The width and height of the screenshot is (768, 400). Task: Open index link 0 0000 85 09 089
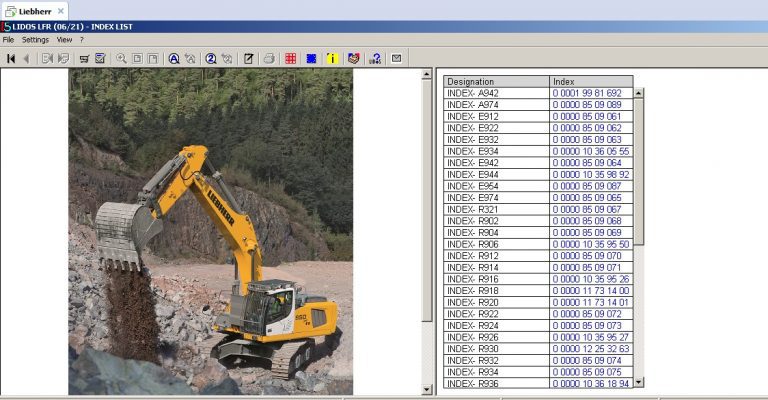tap(587, 105)
